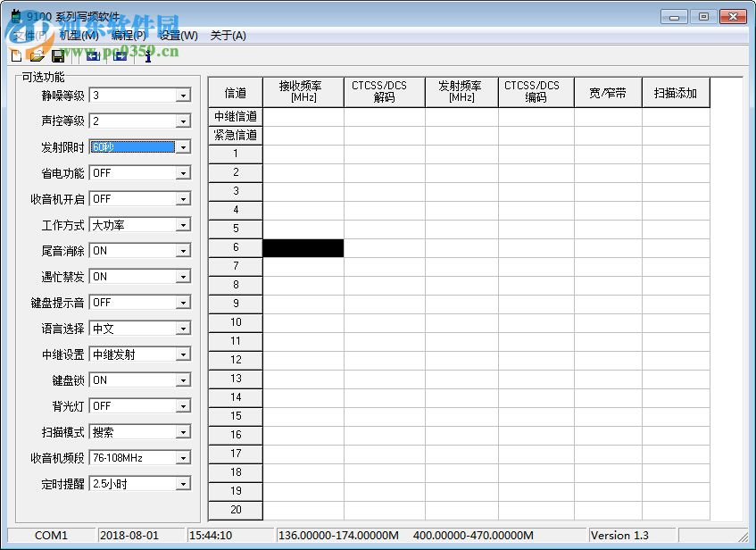This screenshot has height=550, width=756.
Task: Minimize the 9100 software window
Action: pos(675,17)
